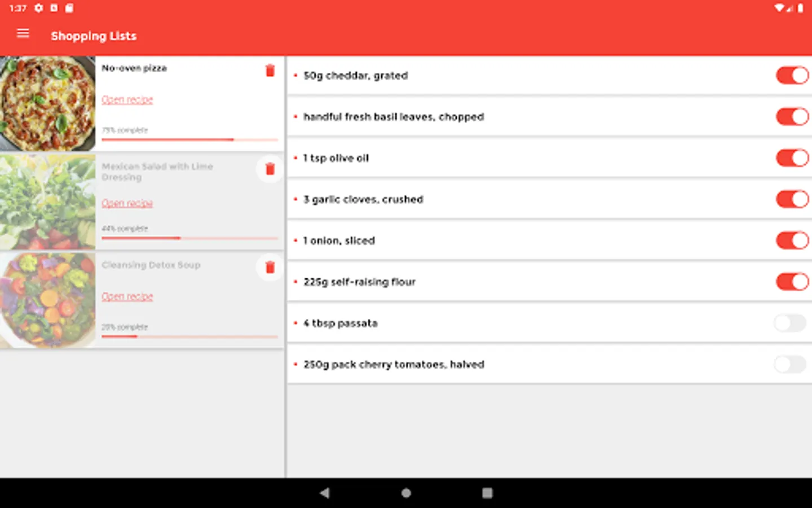Image resolution: width=812 pixels, height=508 pixels.
Task: Toggle off 1 onion, sliced
Action: pos(792,240)
